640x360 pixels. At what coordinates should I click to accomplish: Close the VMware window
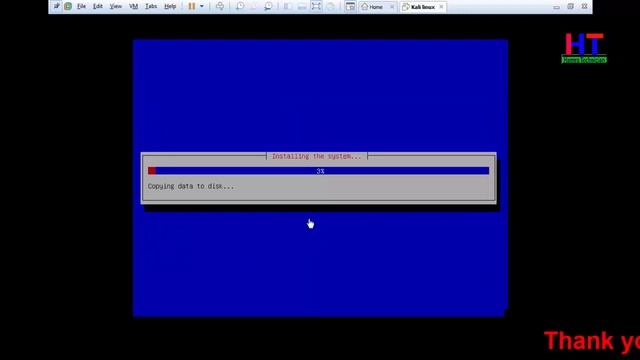584,7
